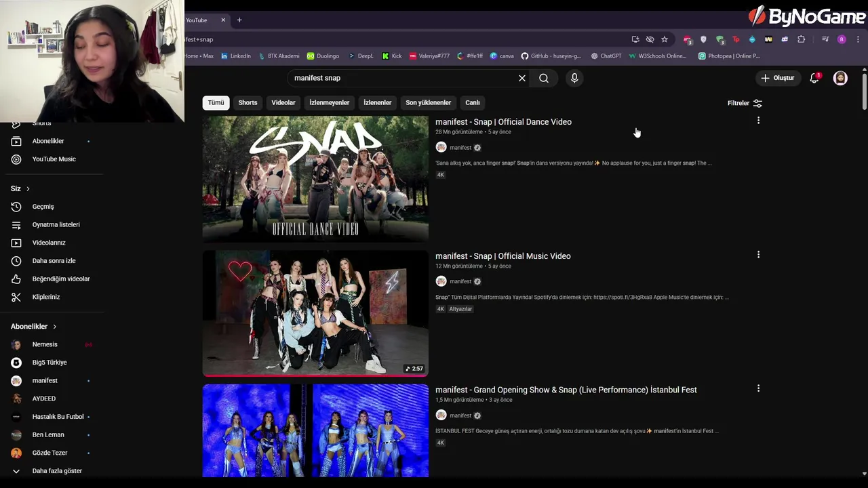868x488 pixels.
Task: Click the browser address bar
Action: point(407,39)
